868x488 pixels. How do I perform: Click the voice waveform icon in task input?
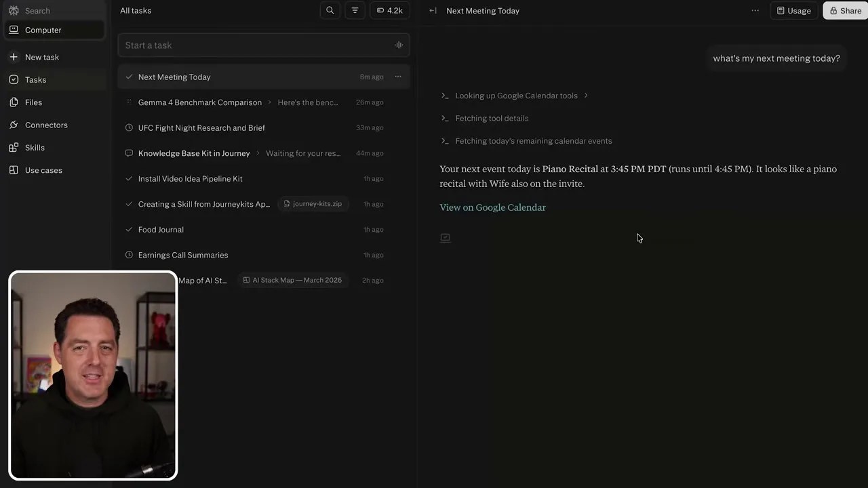coord(399,45)
